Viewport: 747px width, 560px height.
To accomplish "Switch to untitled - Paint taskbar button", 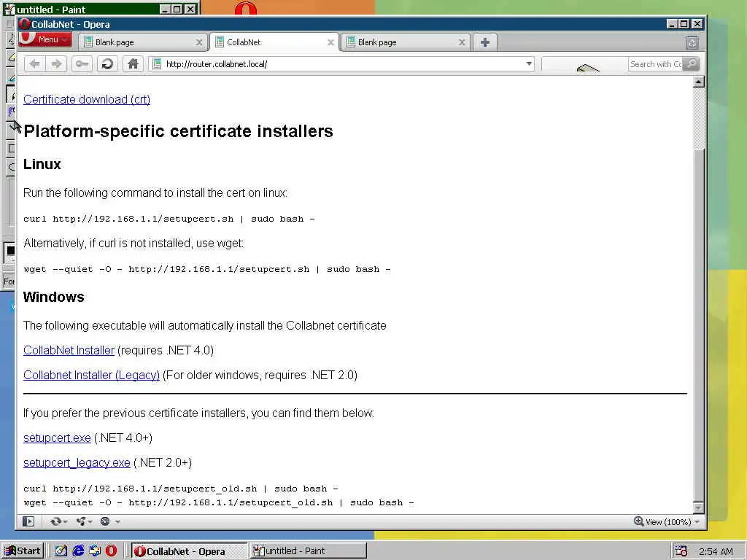I will [309, 551].
